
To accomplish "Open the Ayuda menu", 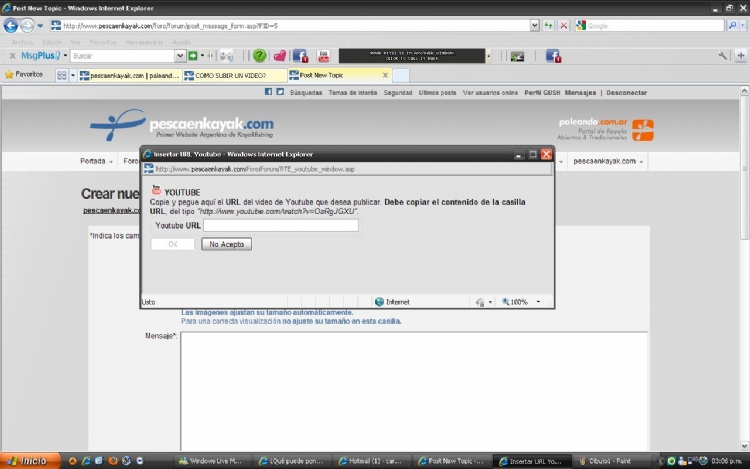I will click(x=181, y=42).
